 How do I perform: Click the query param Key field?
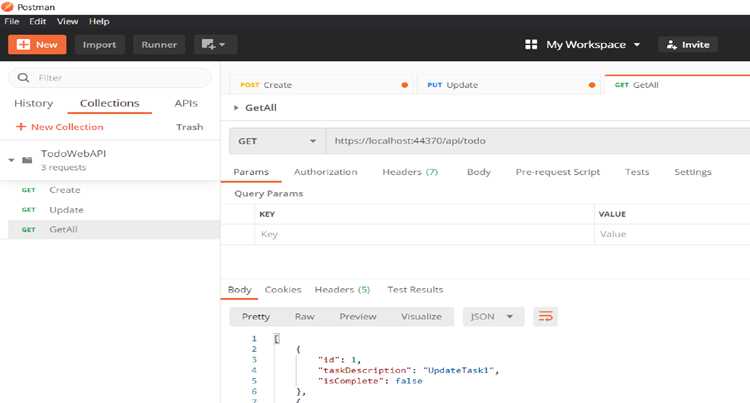(x=425, y=234)
